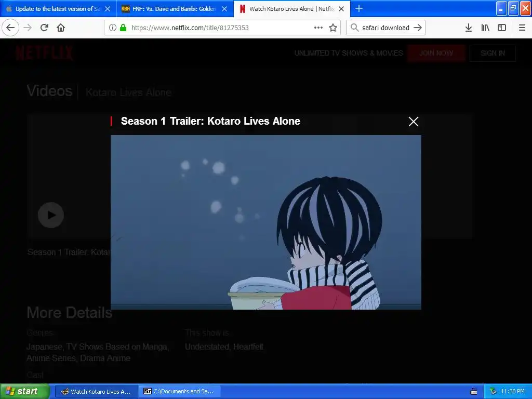The width and height of the screenshot is (532, 399).
Task: Click the Japanese genre link
Action: (44, 347)
